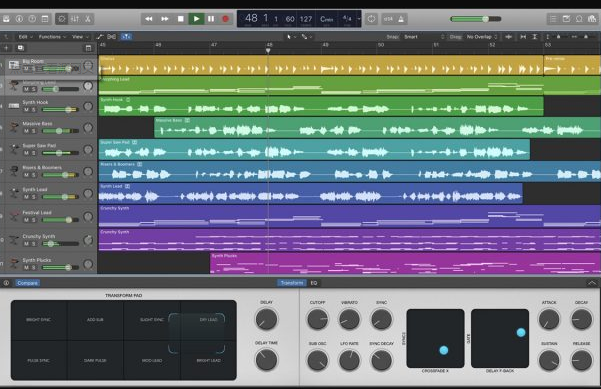The height and width of the screenshot is (389, 601).
Task: Toggle the toolbar display icon
Action: point(45,19)
